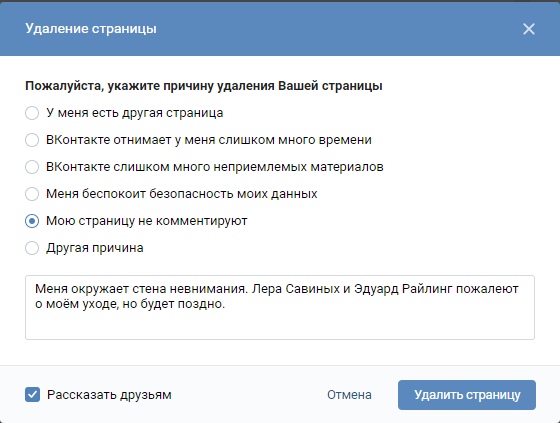The height and width of the screenshot is (423, 560).
Task: Click the selected Мою страницу не комментируют radio circle
Action: [x=32, y=221]
